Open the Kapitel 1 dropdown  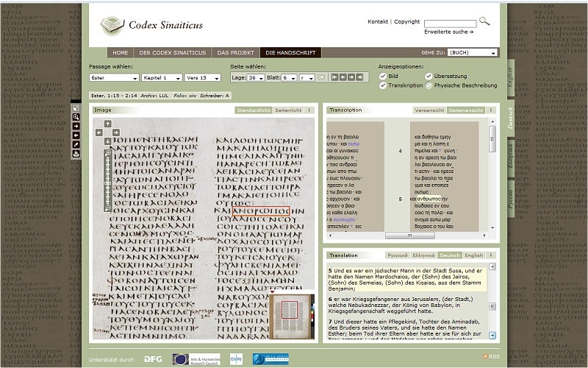(162, 78)
